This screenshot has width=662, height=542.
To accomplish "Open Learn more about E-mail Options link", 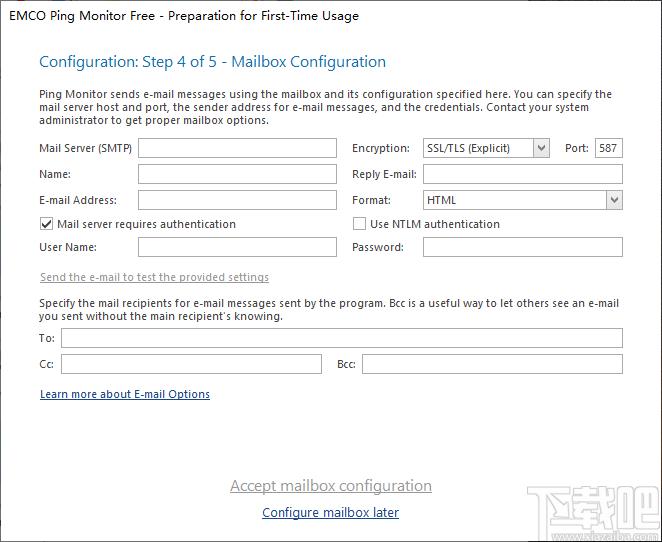I will point(125,394).
